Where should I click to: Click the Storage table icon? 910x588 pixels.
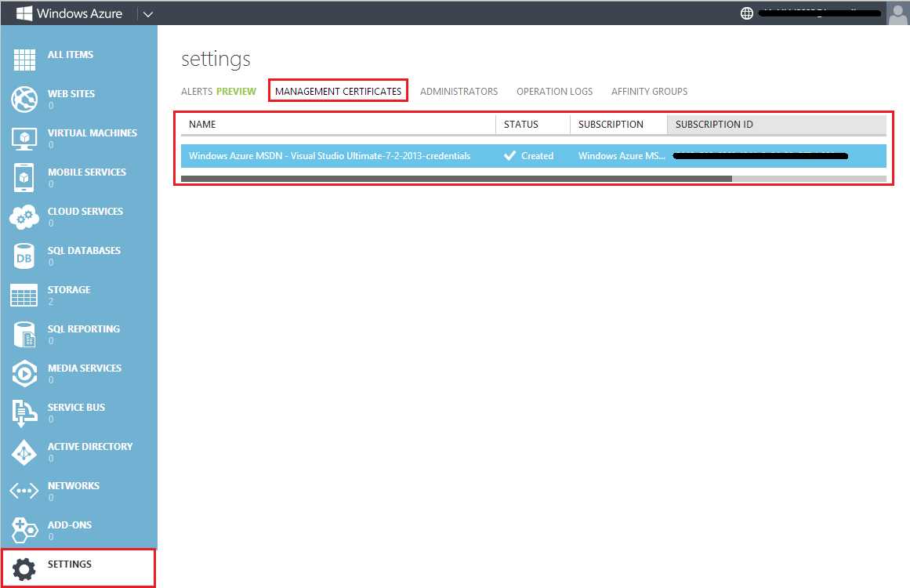pos(24,296)
